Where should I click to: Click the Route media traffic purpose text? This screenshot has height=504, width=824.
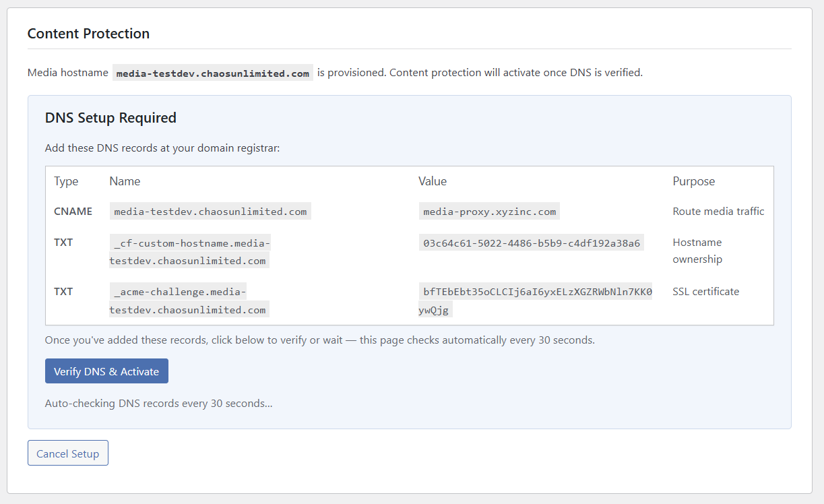pos(718,210)
